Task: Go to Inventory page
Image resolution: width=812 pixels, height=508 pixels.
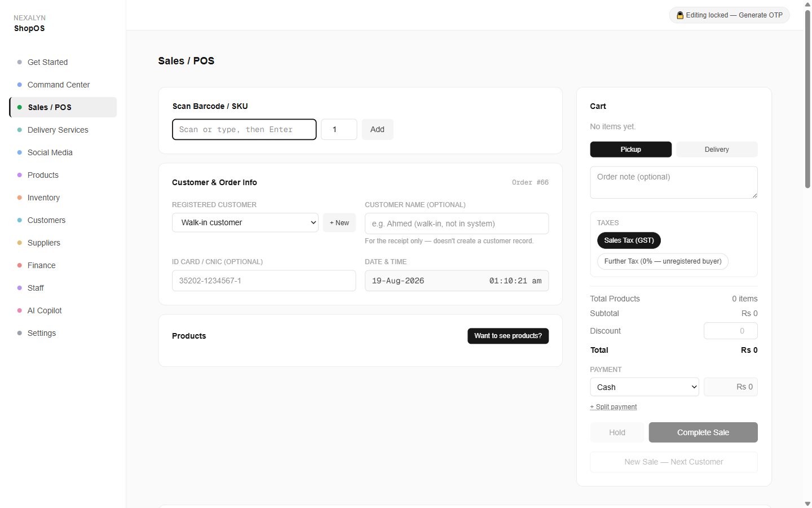Action: [63, 198]
